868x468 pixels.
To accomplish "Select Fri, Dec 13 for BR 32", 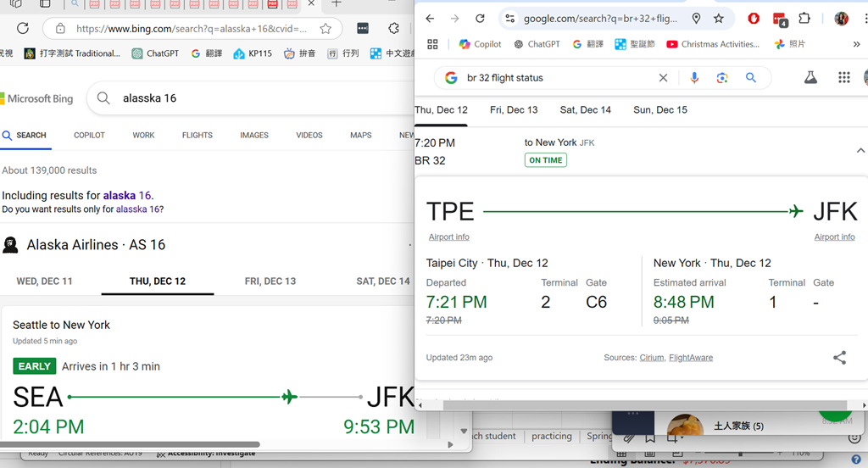I will point(514,109).
